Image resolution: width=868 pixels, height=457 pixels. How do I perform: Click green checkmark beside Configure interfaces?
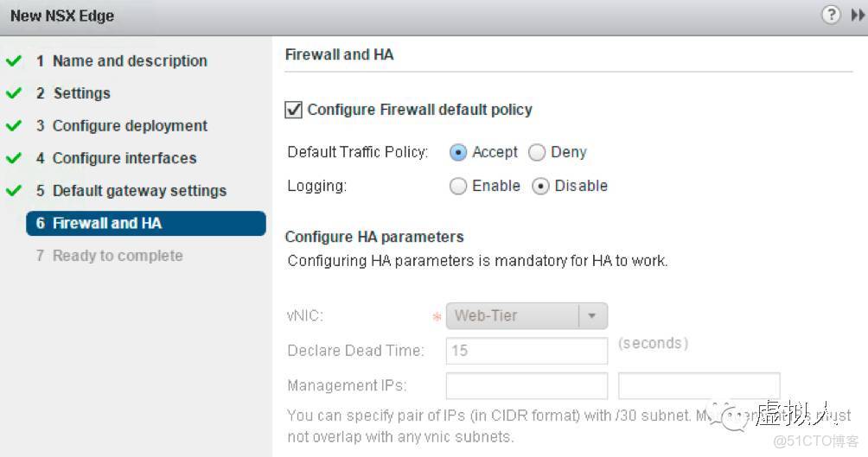tap(13, 158)
